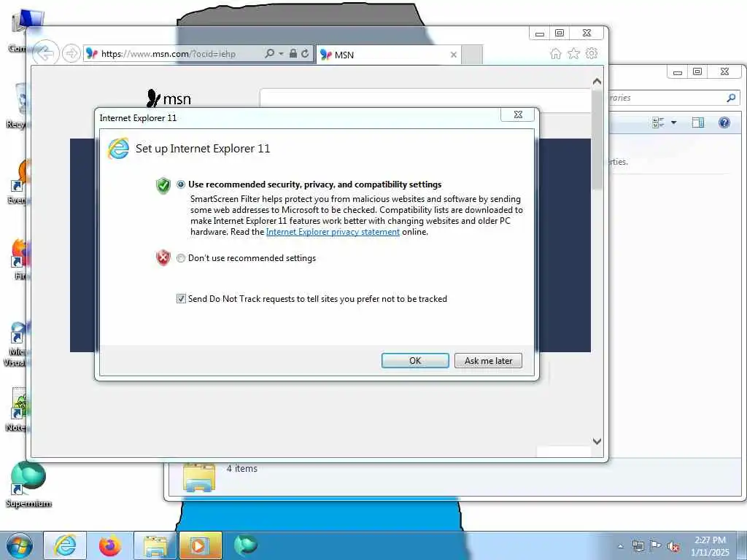This screenshot has height=560, width=747.
Task: Open Supermium desktop shortcut
Action: coord(28,484)
